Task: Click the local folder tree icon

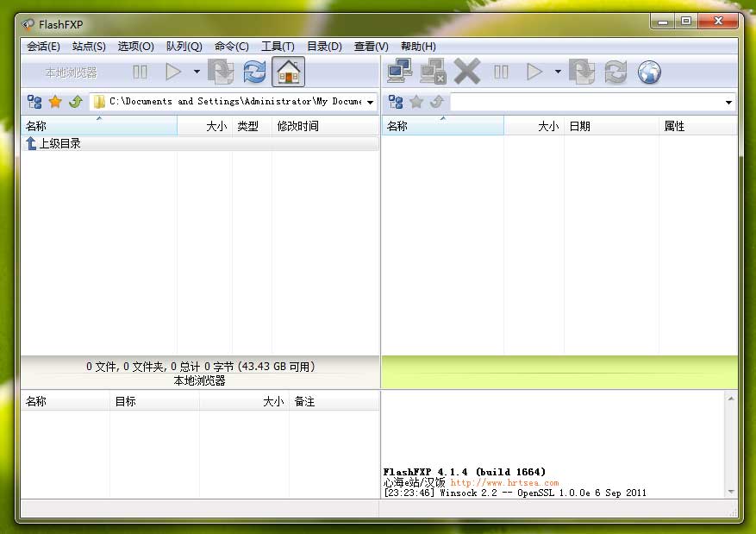Action: (34, 102)
